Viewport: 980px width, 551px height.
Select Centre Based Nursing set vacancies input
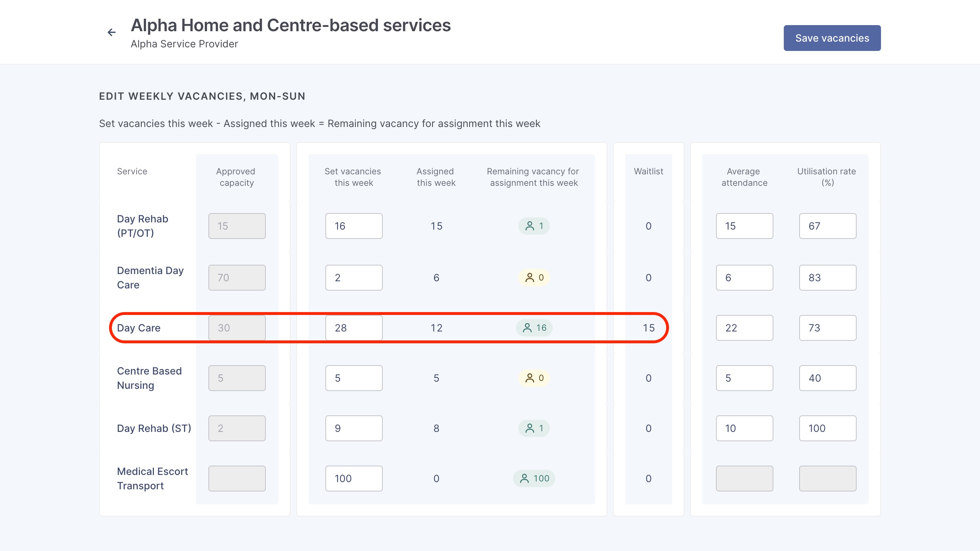click(x=353, y=378)
